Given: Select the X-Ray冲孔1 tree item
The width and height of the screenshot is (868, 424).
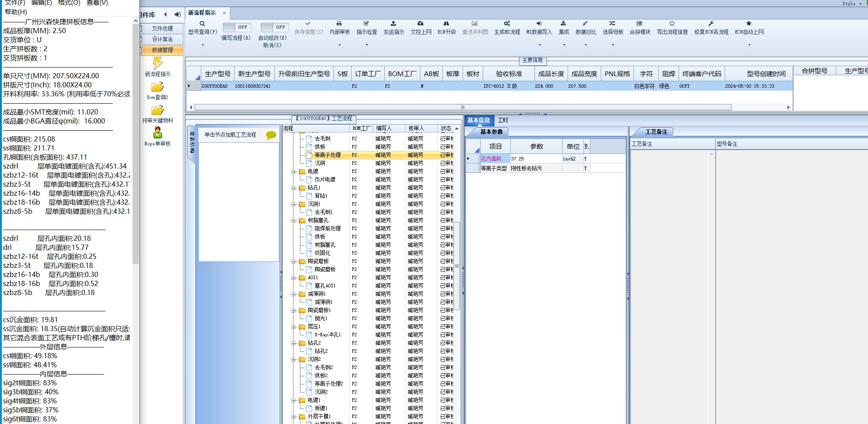Looking at the screenshot, I should [327, 335].
